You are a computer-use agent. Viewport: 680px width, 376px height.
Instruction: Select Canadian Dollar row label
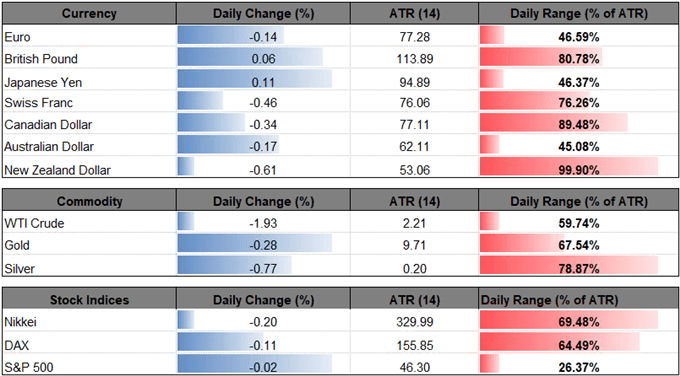pos(48,125)
